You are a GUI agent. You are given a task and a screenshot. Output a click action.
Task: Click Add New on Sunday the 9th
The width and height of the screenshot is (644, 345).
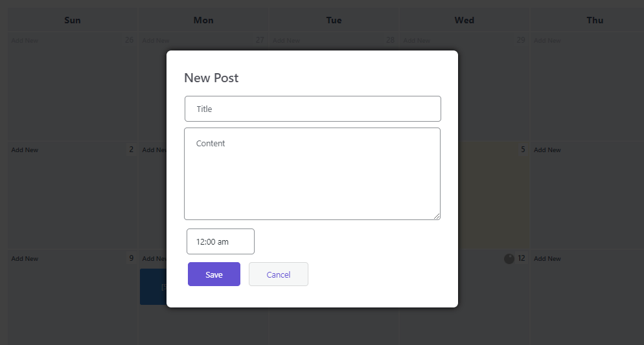25,259
